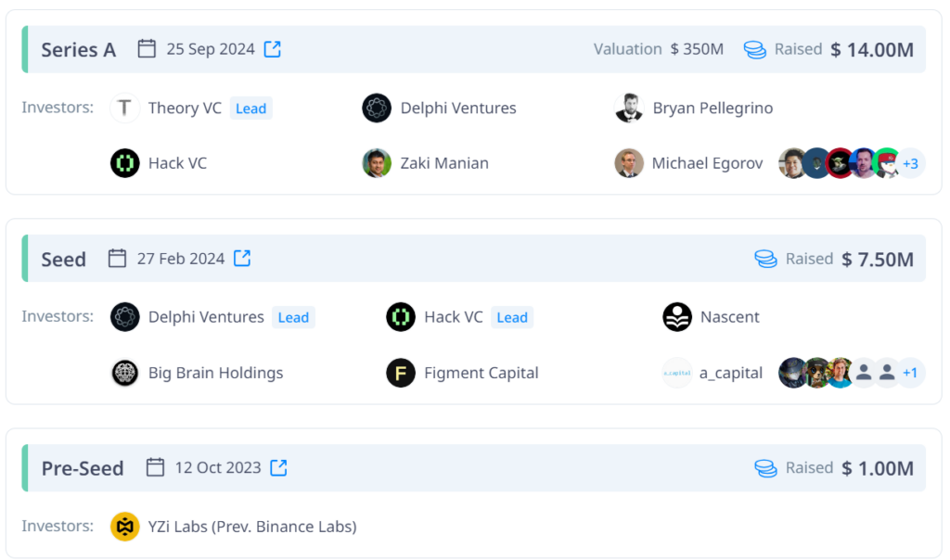Open the Series A external source link icon
This screenshot has width=950, height=560.
point(273,49)
